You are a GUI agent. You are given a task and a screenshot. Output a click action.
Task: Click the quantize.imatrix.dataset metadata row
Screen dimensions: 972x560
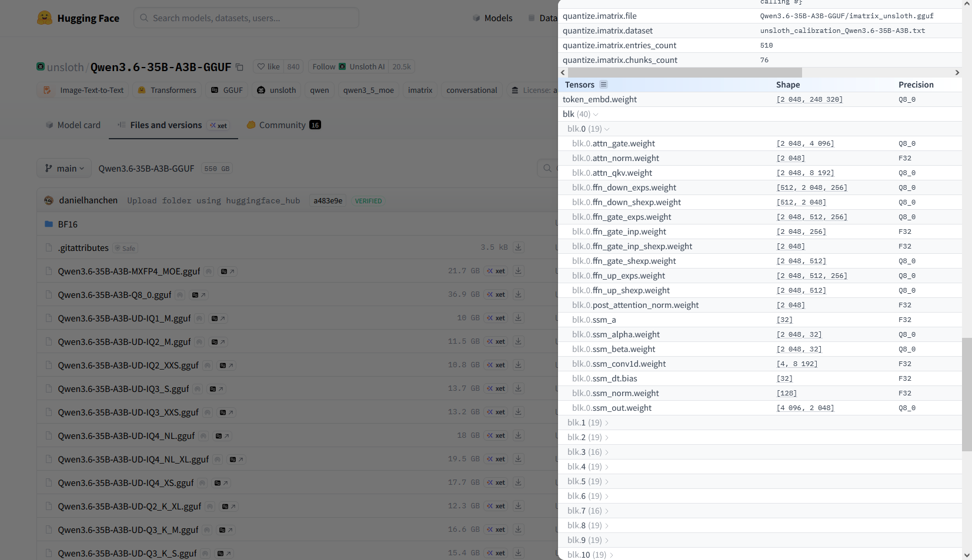760,31
